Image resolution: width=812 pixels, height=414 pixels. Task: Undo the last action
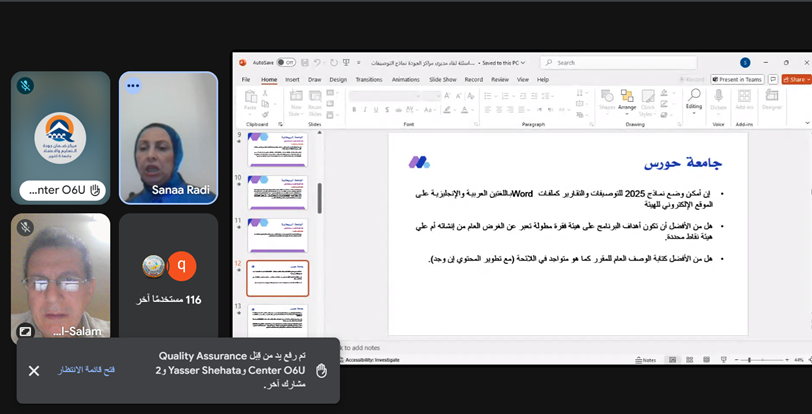(x=317, y=63)
